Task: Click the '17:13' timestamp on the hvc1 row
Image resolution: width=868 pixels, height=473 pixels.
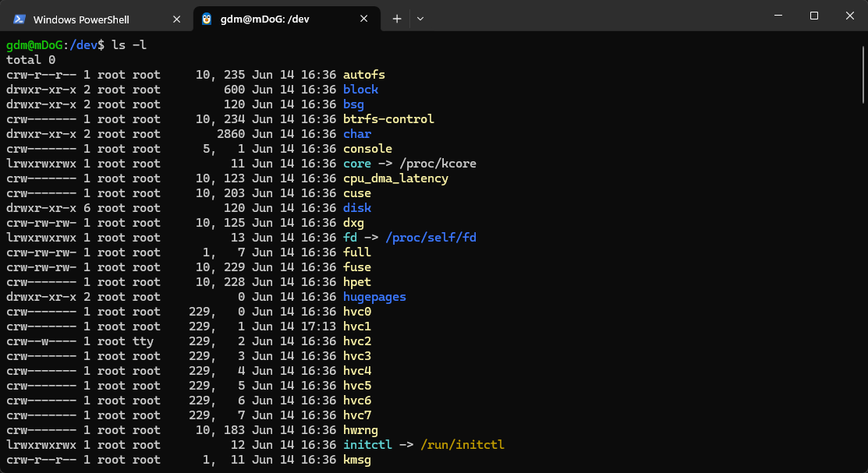Action: click(318, 327)
